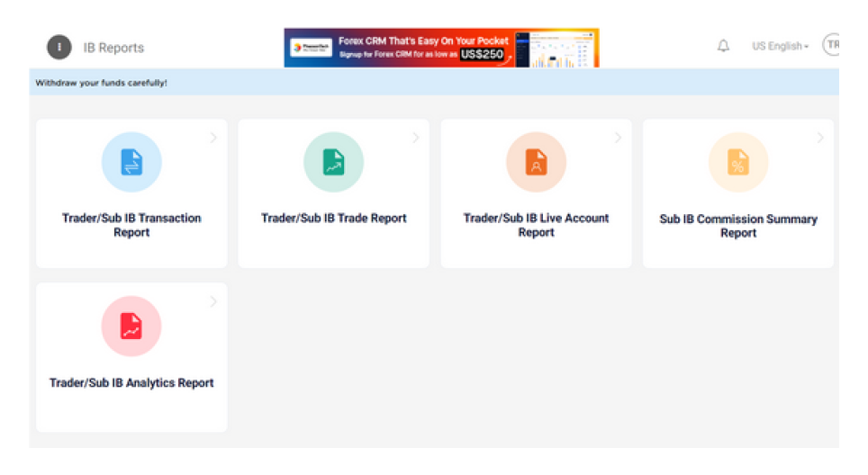Click the yellow Commission Summary percent icon
Screen dimensions: 868x475
[x=738, y=163]
